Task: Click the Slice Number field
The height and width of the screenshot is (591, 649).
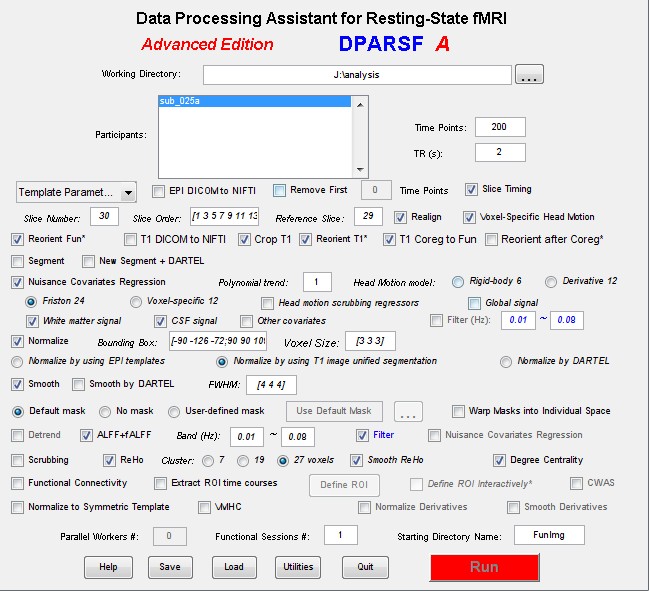Action: (x=104, y=216)
